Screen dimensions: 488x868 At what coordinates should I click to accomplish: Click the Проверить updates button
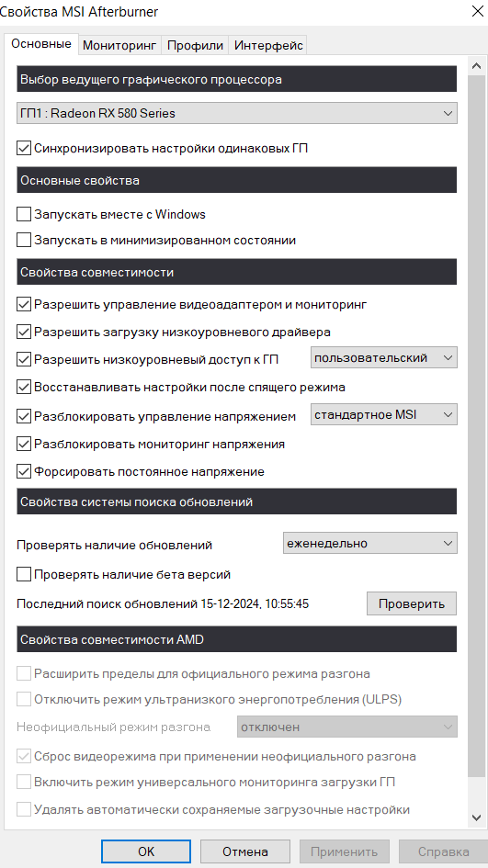[x=412, y=603]
